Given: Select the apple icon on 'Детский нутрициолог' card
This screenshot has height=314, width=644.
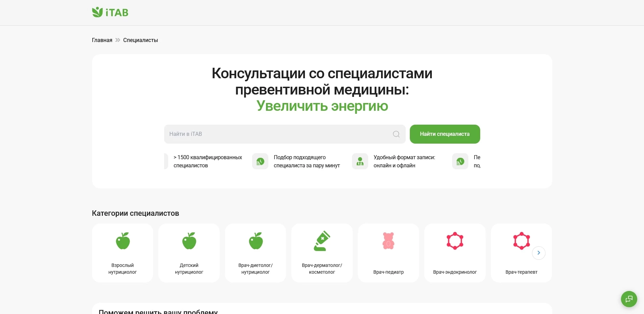Looking at the screenshot, I should tap(189, 241).
